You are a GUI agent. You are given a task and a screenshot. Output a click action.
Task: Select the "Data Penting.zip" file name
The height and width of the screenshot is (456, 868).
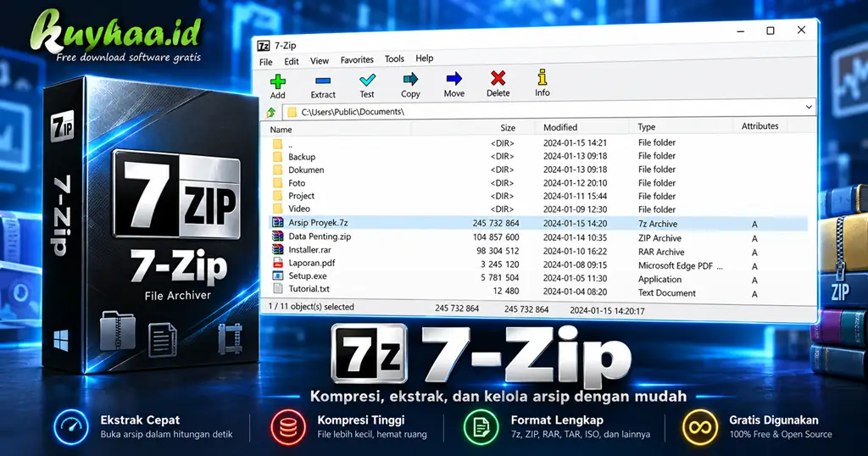pos(320,236)
